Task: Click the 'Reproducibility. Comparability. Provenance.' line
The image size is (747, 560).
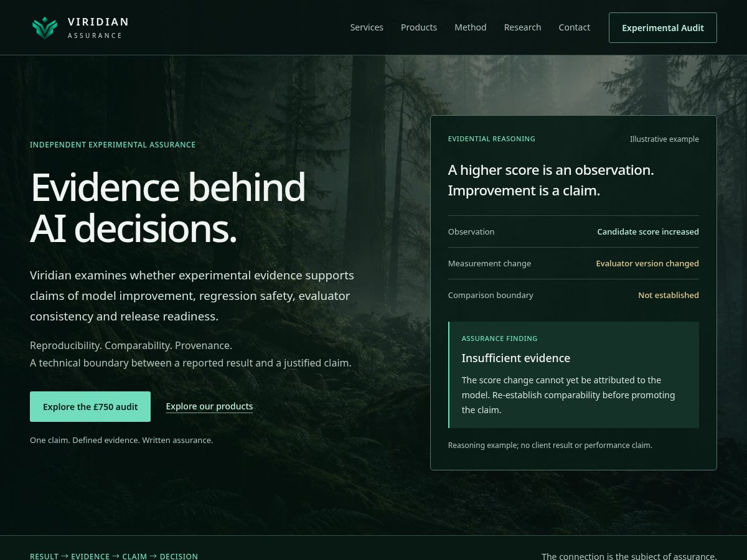Action: tap(131, 345)
